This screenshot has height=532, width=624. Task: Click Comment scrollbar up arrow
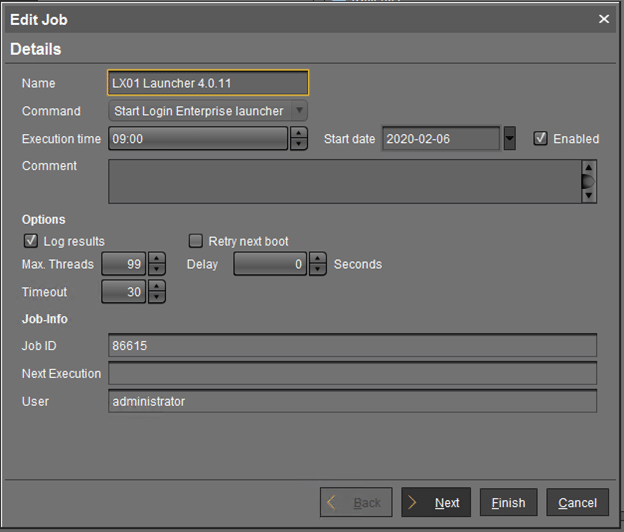589,167
